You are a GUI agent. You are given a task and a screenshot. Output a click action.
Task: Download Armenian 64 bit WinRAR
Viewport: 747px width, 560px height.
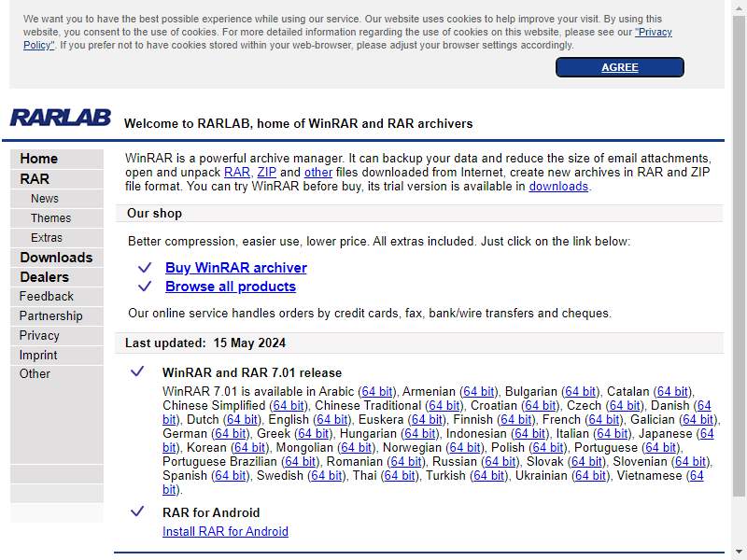click(478, 391)
